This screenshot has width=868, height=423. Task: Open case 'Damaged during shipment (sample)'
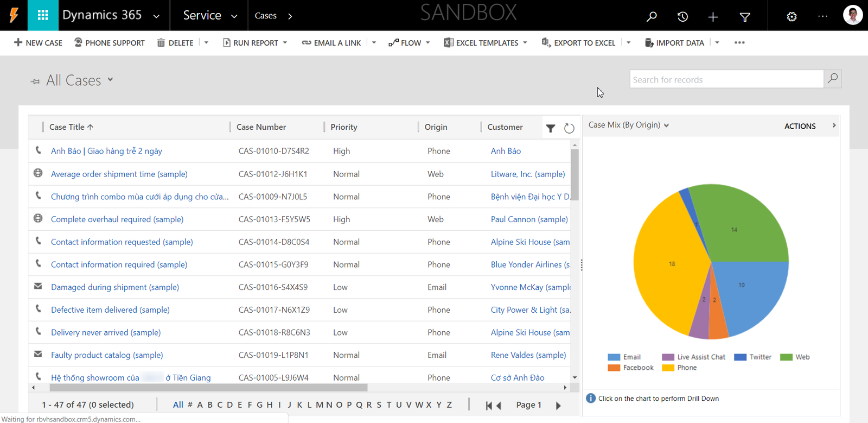(115, 287)
